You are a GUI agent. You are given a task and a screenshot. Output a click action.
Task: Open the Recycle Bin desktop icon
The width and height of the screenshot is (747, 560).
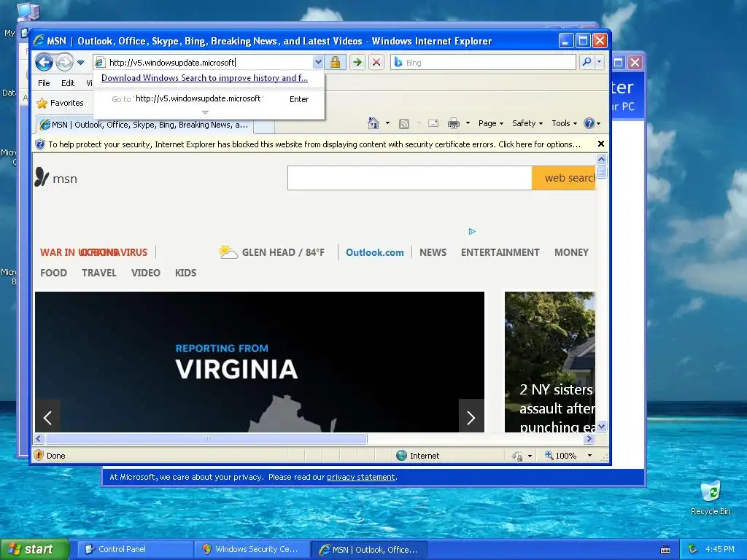711,497
